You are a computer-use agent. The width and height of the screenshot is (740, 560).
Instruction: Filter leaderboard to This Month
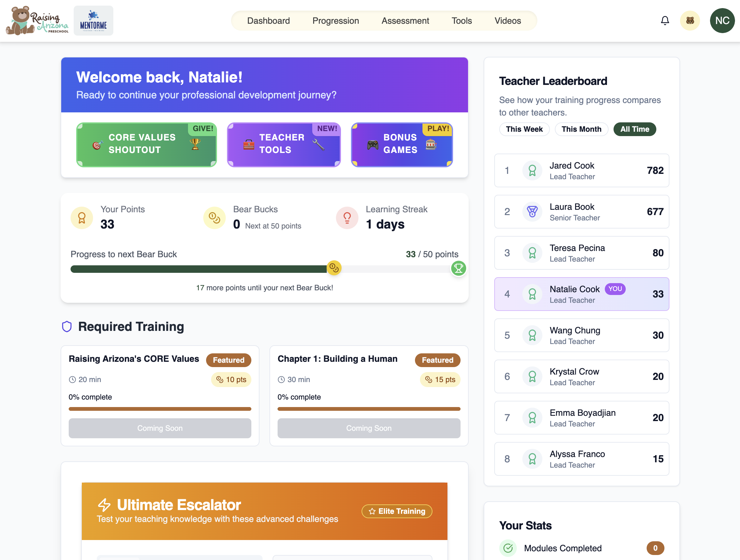click(x=581, y=129)
